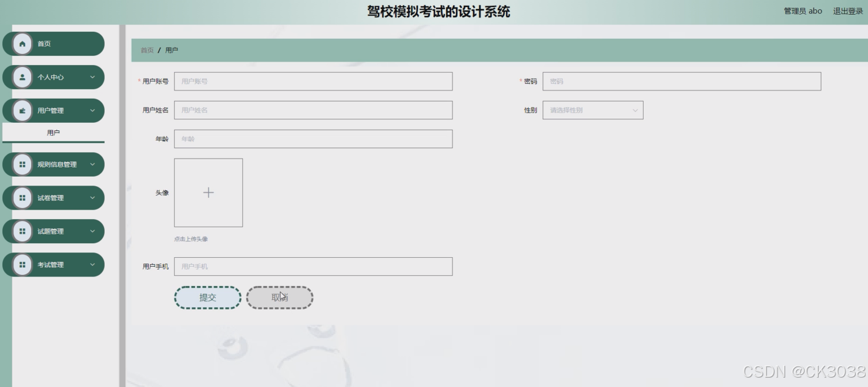This screenshot has height=387, width=868.
Task: Click 首页 in the breadcrumb trail
Action: click(146, 50)
